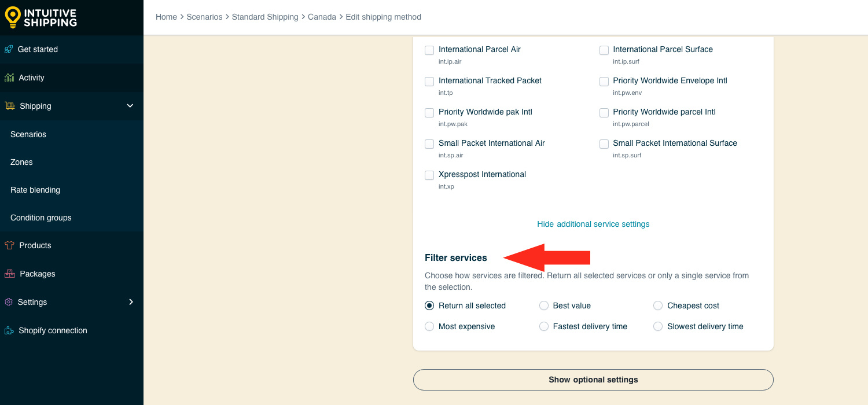Viewport: 868px width, 405px height.
Task: Click Show optional settings button
Action: click(x=593, y=380)
